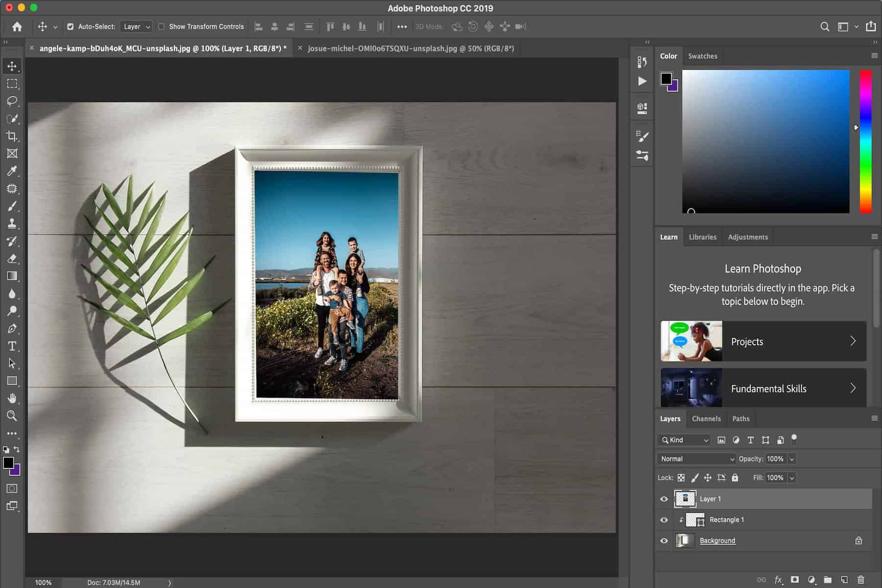Open the Normal blending mode dropdown
Image resolution: width=882 pixels, height=588 pixels.
(695, 459)
